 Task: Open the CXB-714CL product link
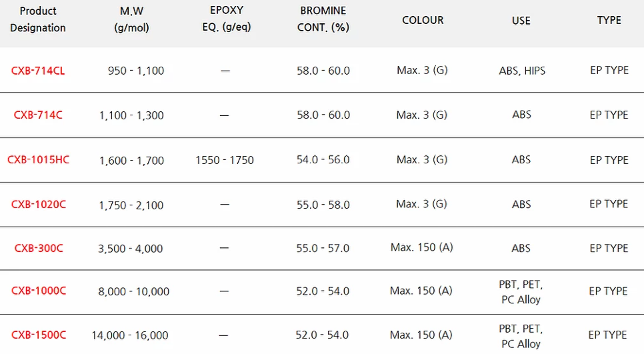[x=38, y=71]
